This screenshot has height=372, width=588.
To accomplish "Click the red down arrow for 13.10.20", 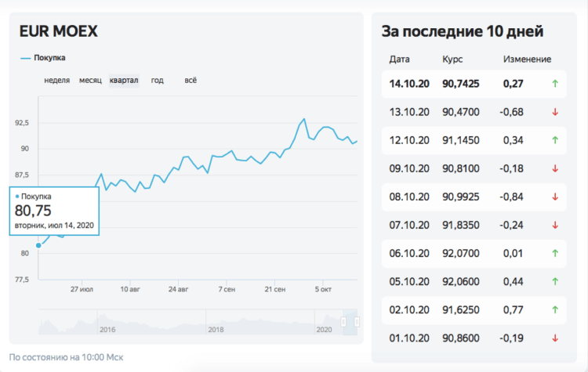I will tap(555, 112).
